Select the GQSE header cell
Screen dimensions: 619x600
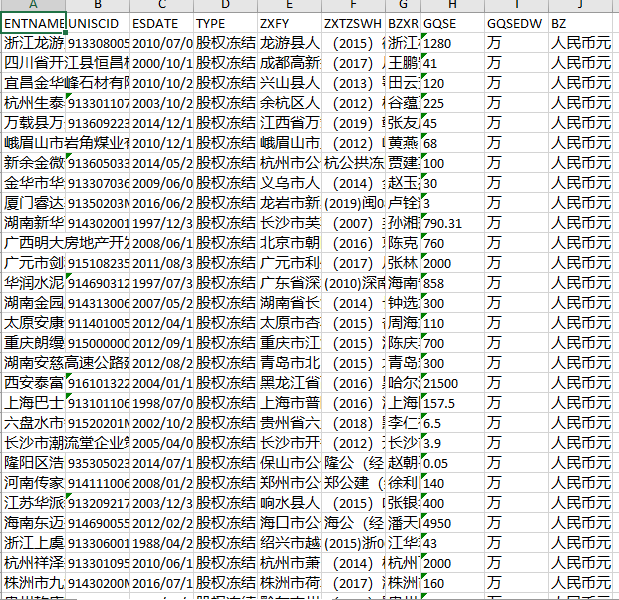[453, 23]
